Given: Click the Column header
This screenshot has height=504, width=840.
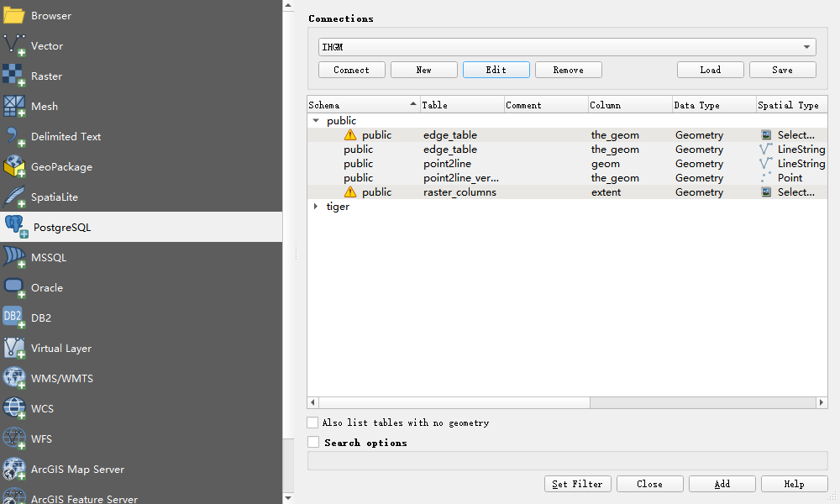Looking at the screenshot, I should point(631,105).
